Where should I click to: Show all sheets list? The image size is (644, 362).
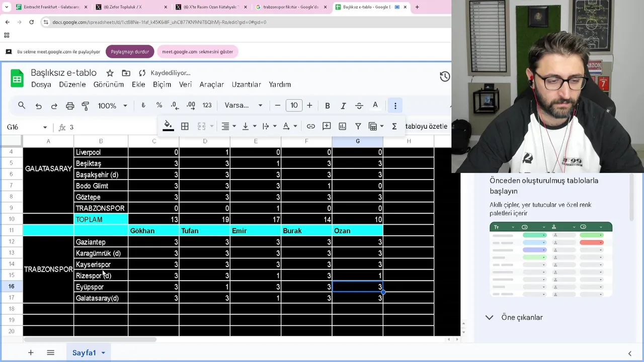click(50, 352)
